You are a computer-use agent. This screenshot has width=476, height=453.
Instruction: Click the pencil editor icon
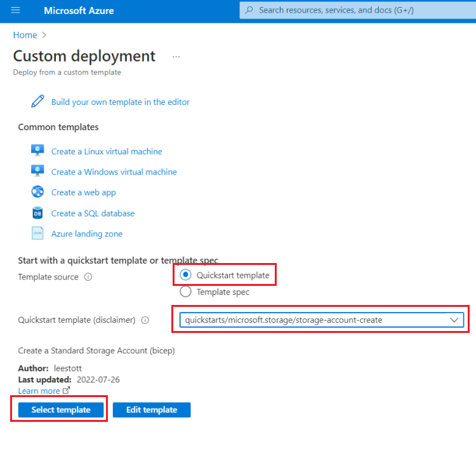click(x=37, y=102)
